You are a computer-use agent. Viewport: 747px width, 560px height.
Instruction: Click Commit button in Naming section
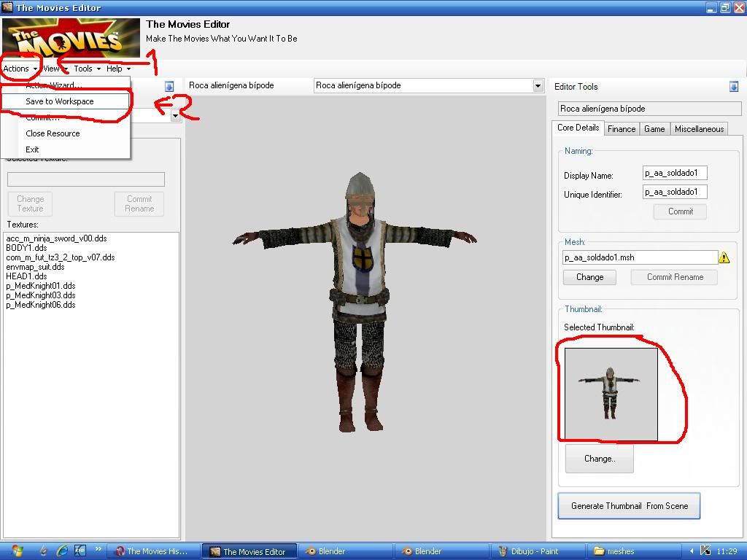tap(680, 211)
